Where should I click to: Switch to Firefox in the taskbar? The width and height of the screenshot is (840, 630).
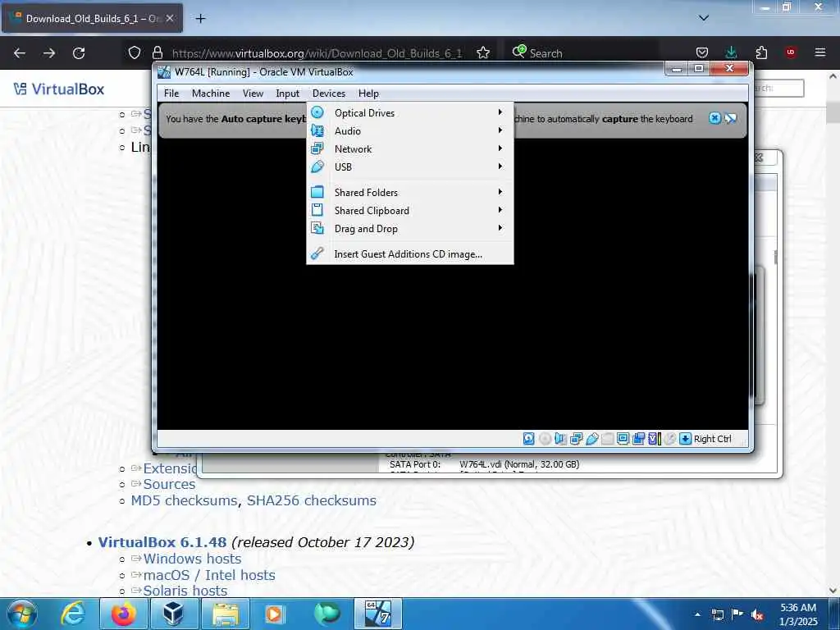(123, 614)
